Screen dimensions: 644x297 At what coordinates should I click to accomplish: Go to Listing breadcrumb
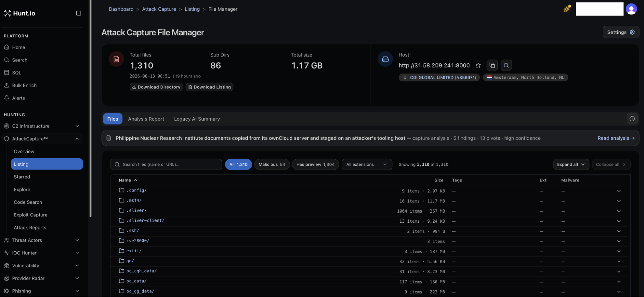[x=192, y=9]
